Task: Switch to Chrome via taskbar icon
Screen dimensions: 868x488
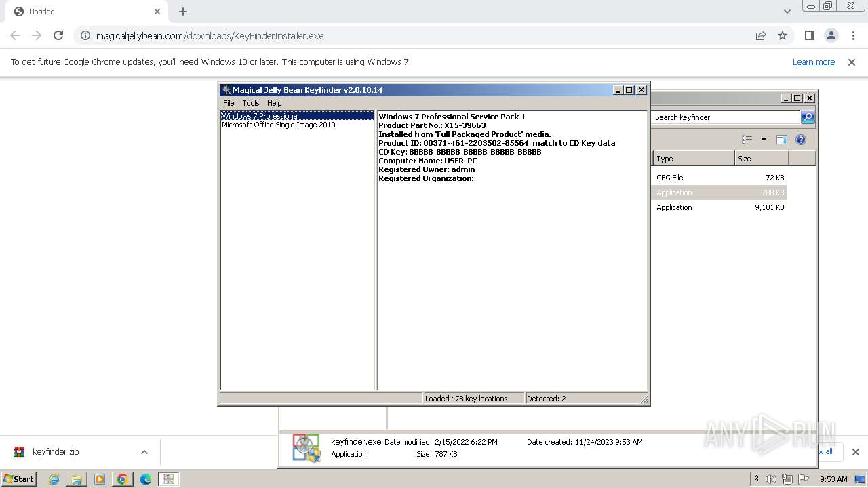Action: pos(123,479)
